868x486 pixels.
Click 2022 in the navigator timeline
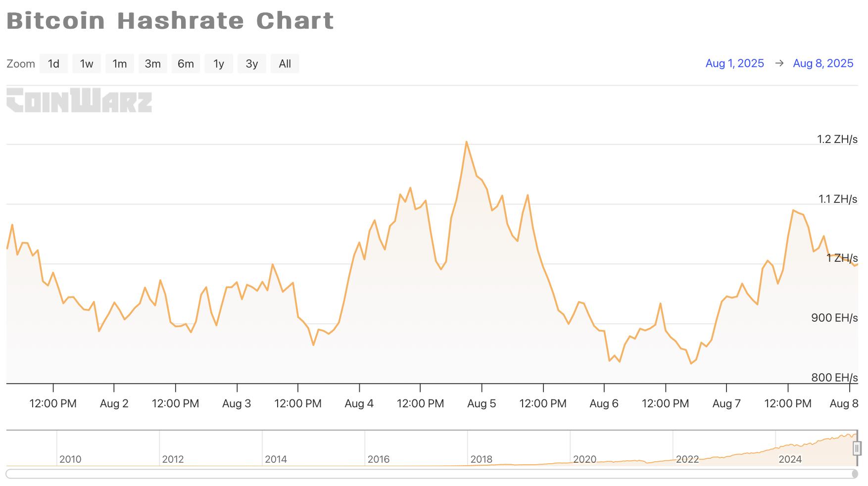pos(687,459)
